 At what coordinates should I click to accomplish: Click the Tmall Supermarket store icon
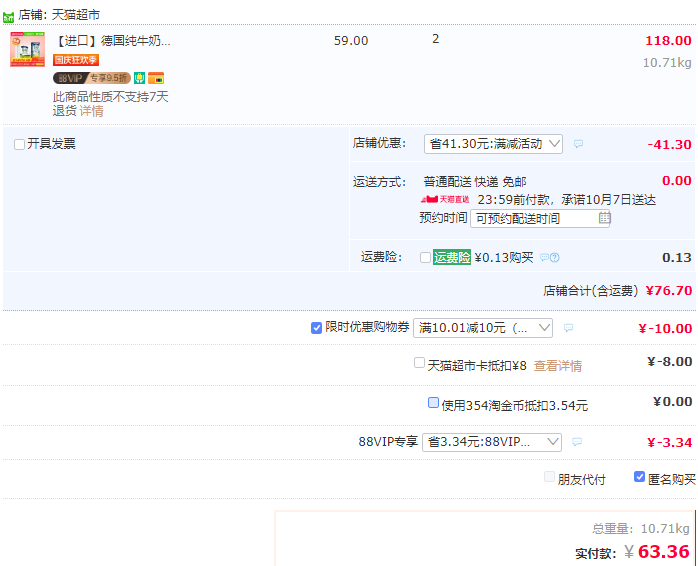tap(8, 17)
